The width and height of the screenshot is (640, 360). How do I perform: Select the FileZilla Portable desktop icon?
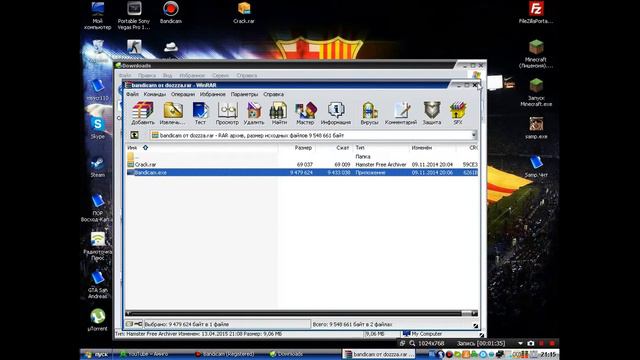pos(536,12)
